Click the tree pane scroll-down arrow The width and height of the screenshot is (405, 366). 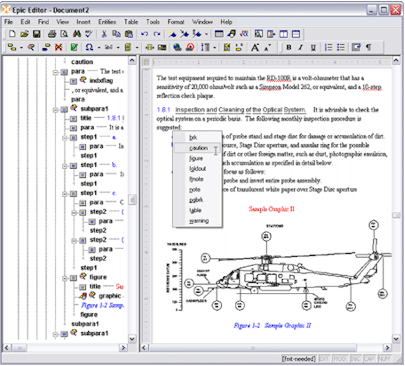coord(132,339)
